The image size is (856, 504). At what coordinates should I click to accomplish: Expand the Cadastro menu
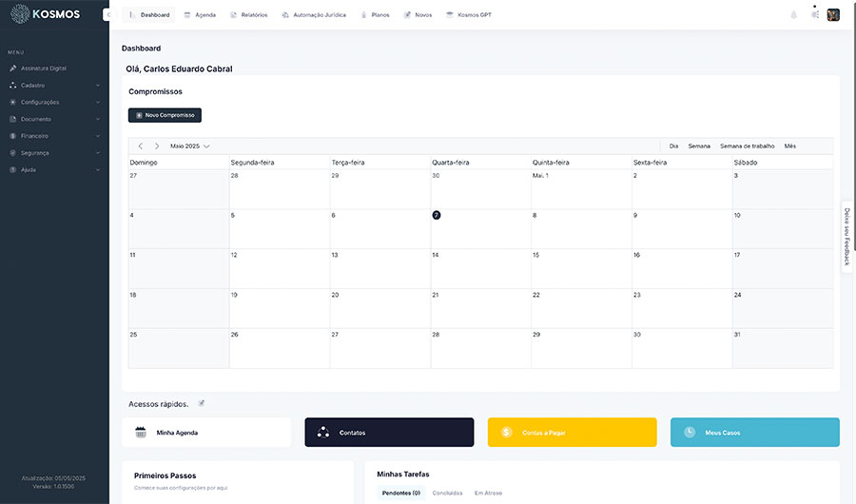53,86
